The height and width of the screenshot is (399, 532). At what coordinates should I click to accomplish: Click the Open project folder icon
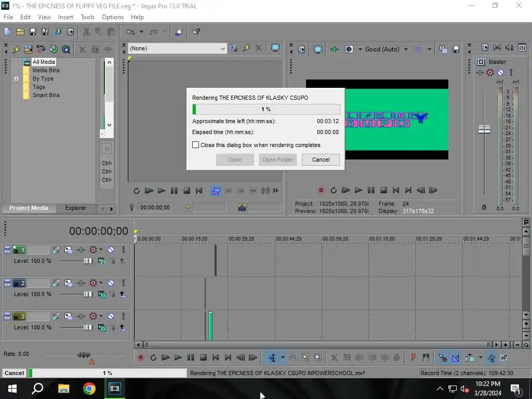tap(20, 32)
